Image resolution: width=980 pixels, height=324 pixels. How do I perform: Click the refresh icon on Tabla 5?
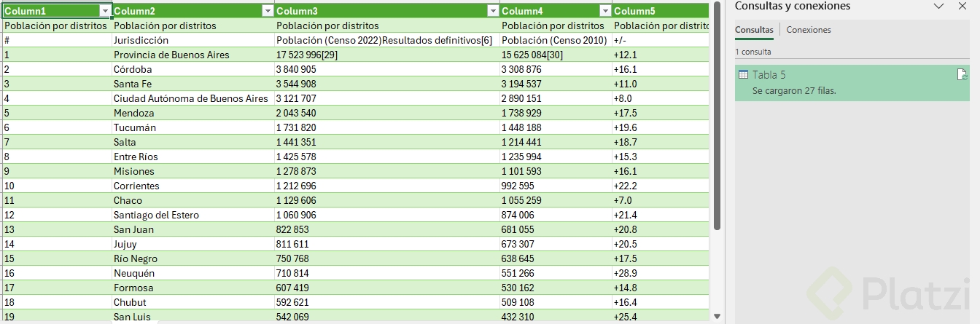click(x=961, y=74)
